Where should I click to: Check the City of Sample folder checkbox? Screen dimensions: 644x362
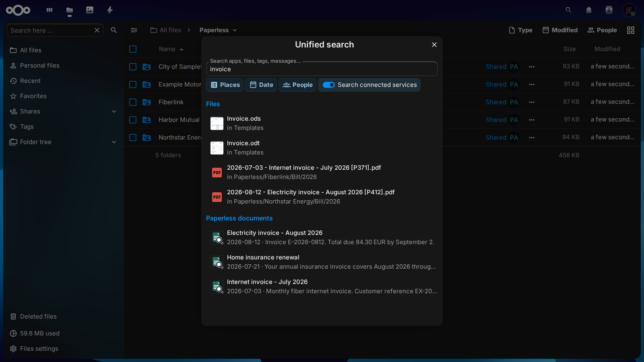(x=133, y=67)
